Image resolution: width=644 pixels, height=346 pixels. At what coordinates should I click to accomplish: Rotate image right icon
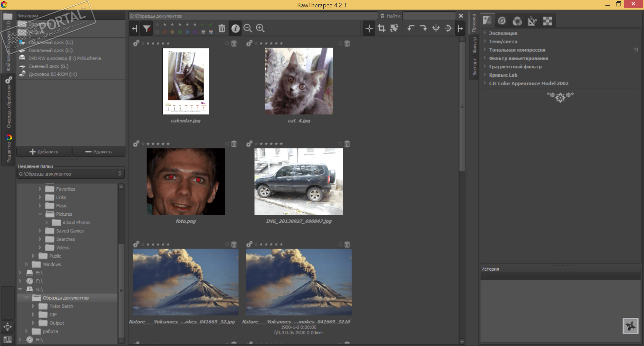(x=423, y=28)
